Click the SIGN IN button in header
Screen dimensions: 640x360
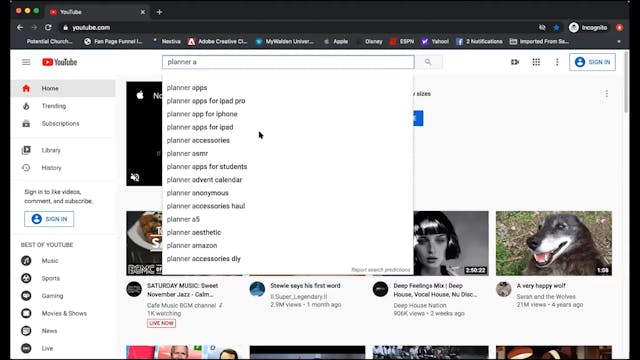point(592,62)
